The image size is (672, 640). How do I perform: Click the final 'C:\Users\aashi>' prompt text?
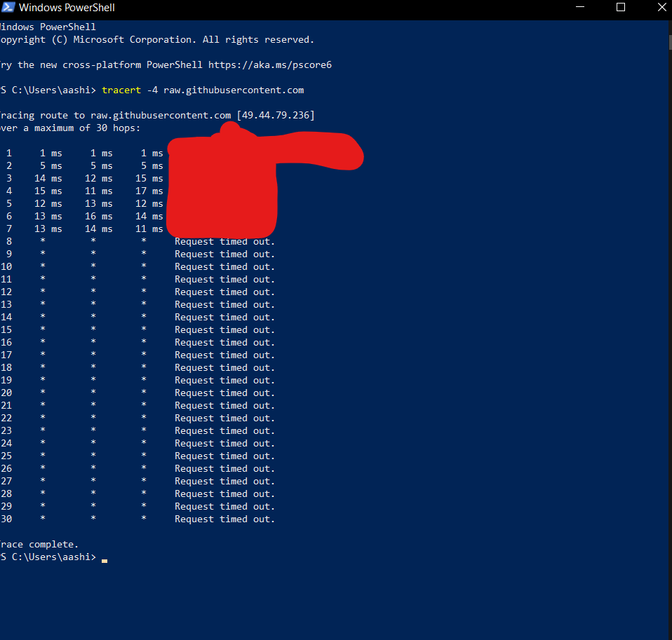tap(53, 557)
